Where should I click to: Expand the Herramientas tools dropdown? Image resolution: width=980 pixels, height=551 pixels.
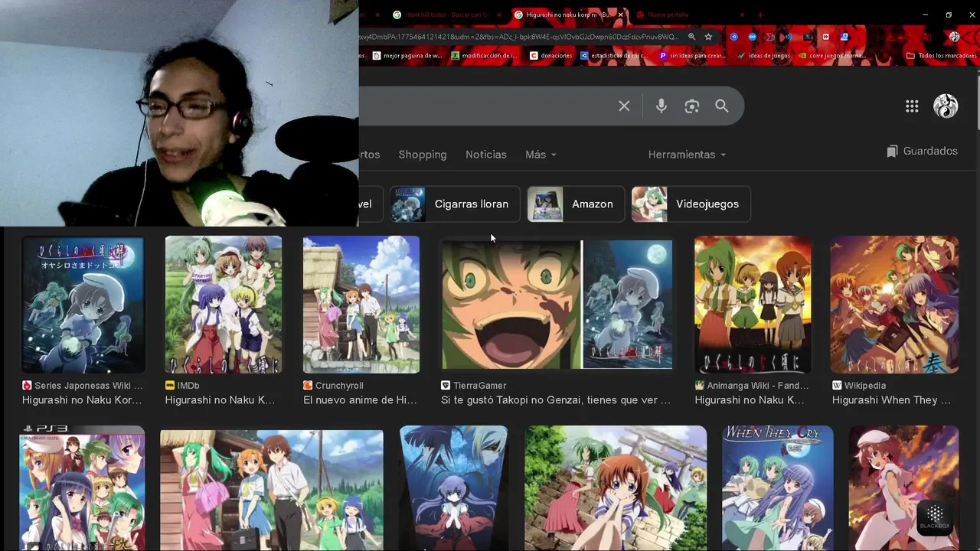[x=687, y=155]
